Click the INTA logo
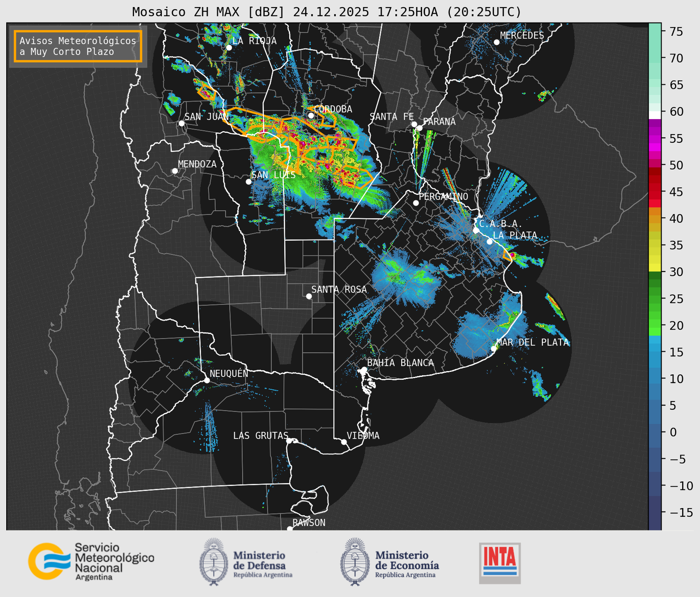The width and height of the screenshot is (700, 597). point(500,563)
